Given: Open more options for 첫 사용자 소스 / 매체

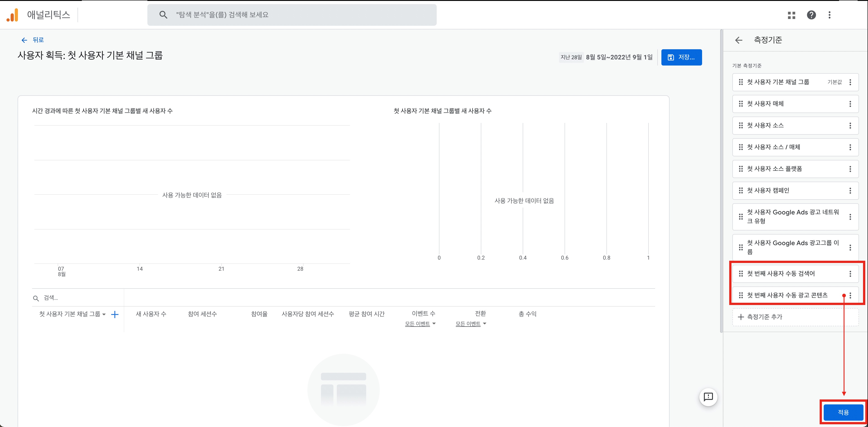Looking at the screenshot, I should 850,147.
